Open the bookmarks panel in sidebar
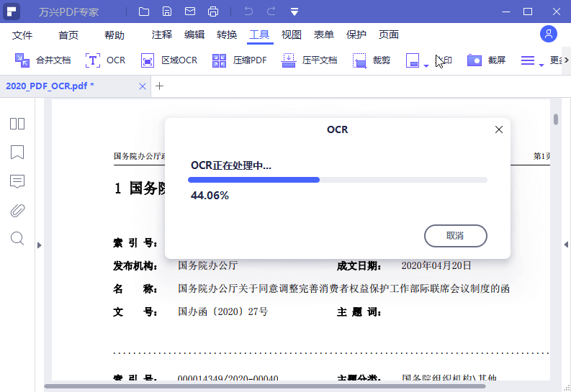This screenshot has width=571, height=392. tap(17, 152)
